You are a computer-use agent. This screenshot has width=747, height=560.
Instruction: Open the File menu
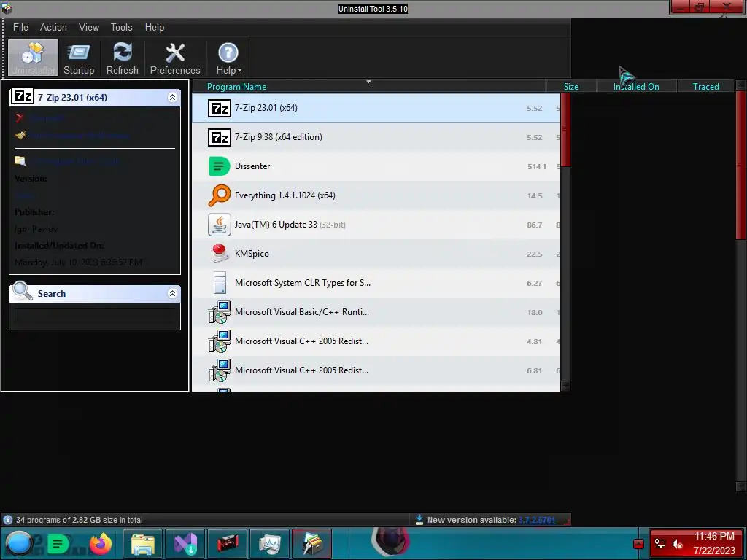click(20, 27)
